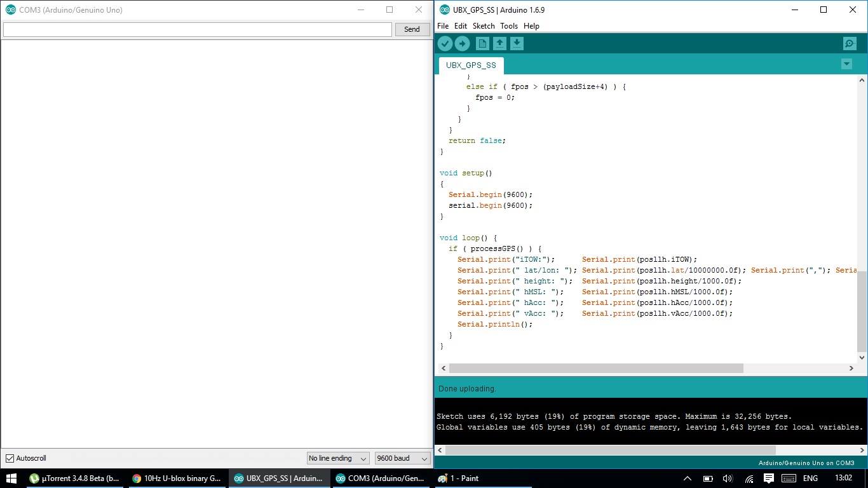Screen dimensions: 868x488
Task: Save the sketch with the down-arrow icon
Action: (517, 43)
